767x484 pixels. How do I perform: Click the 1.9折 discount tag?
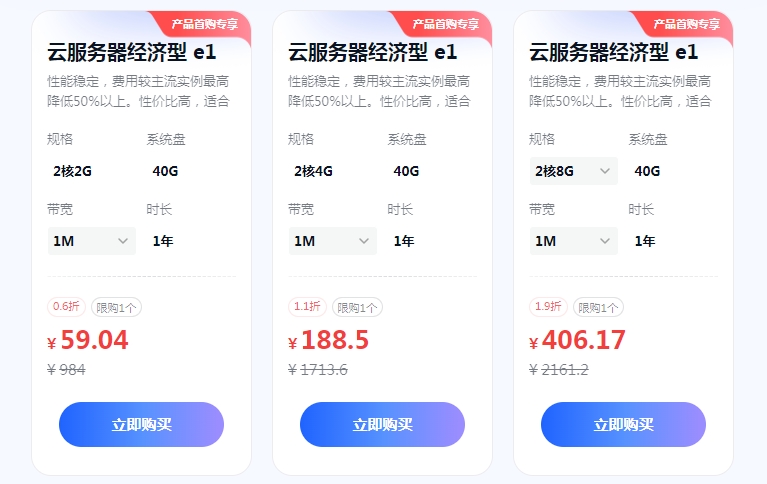[x=548, y=307]
